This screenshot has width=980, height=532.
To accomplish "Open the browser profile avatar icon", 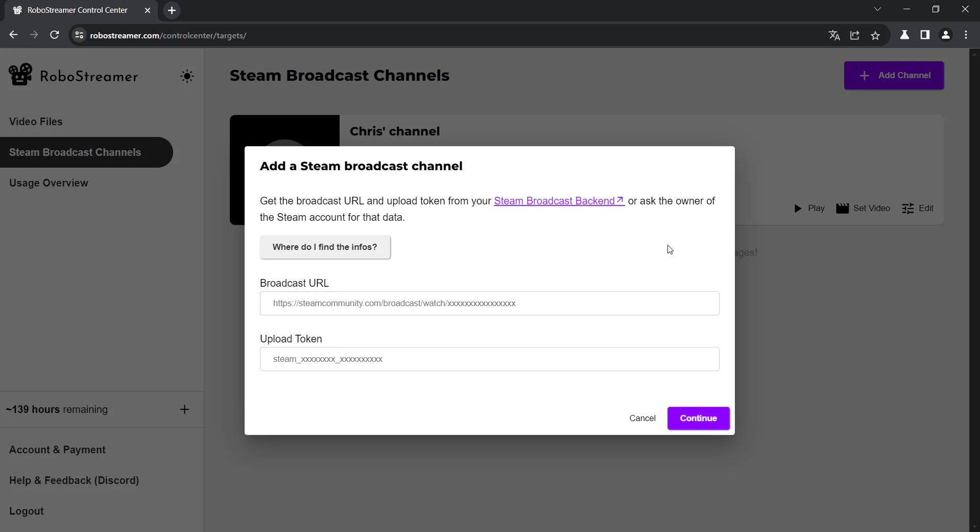I will pyautogui.click(x=945, y=35).
